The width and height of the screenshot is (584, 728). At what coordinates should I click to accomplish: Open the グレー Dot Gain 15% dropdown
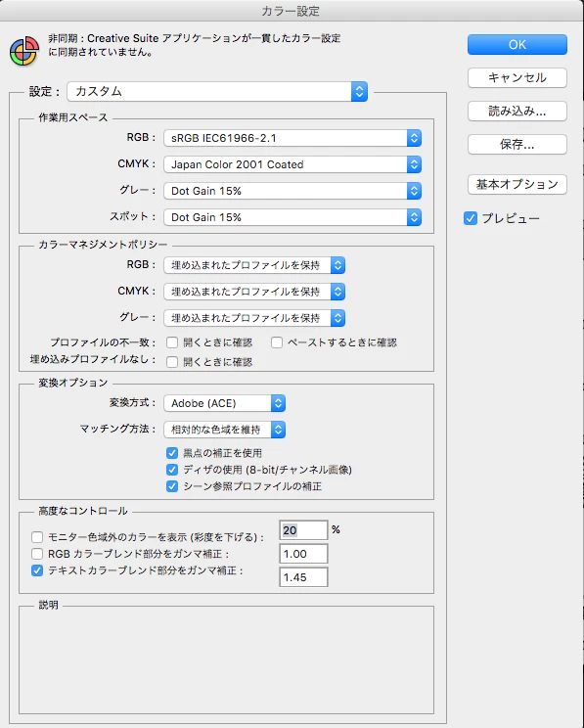coord(292,191)
